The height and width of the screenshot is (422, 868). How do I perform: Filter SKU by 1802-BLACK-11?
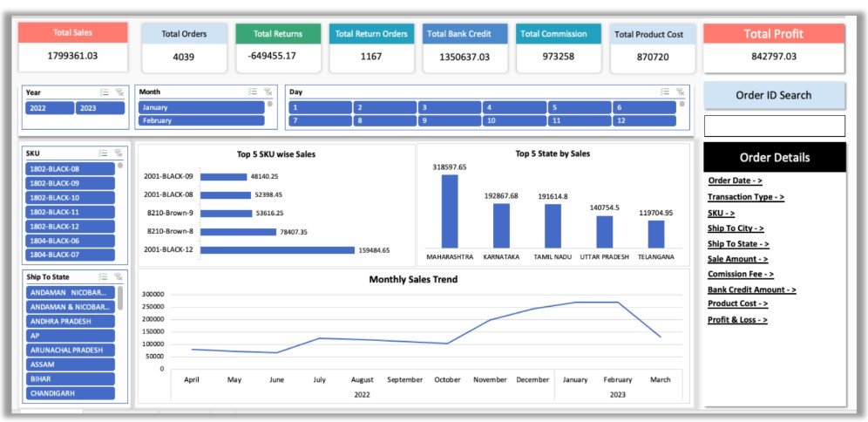[x=71, y=212]
